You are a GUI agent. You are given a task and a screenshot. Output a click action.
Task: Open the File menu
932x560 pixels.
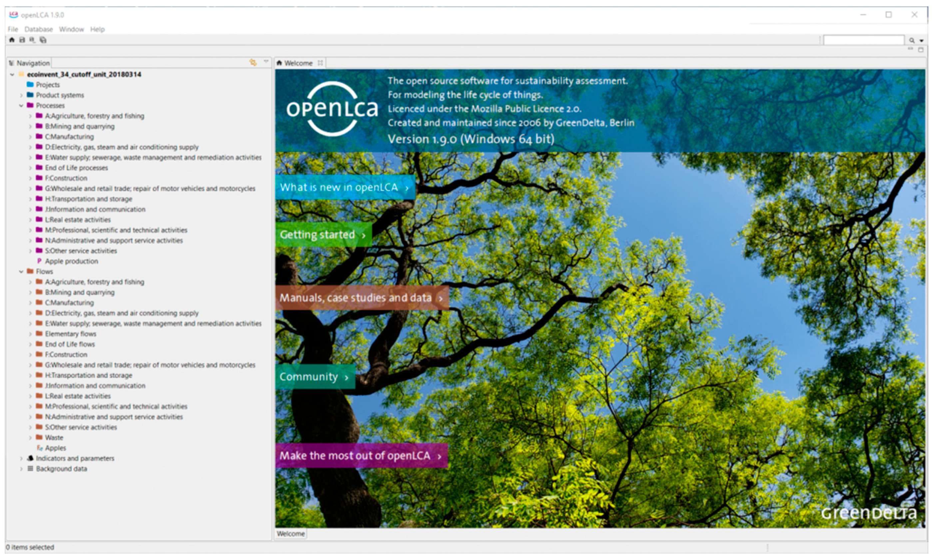pos(13,29)
